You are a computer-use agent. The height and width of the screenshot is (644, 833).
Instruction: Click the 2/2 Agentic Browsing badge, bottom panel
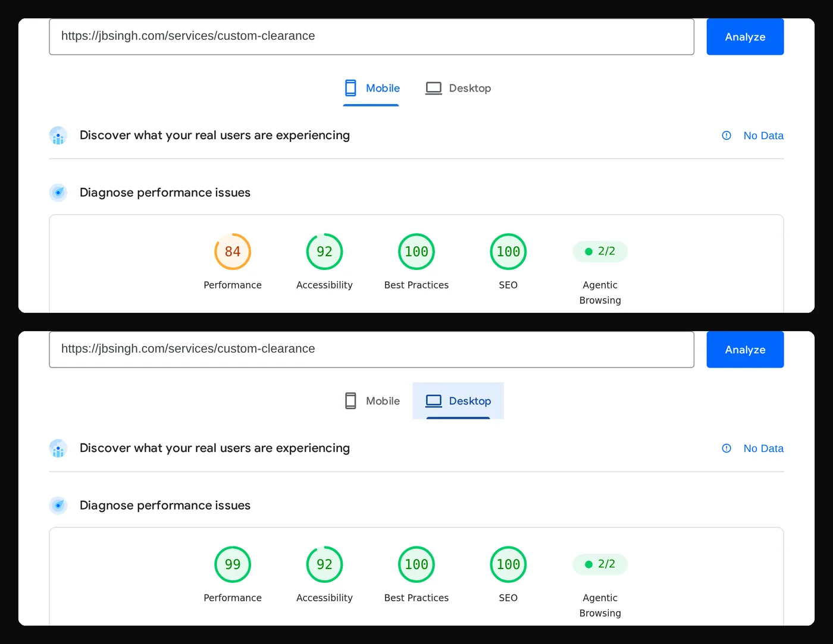600,564
